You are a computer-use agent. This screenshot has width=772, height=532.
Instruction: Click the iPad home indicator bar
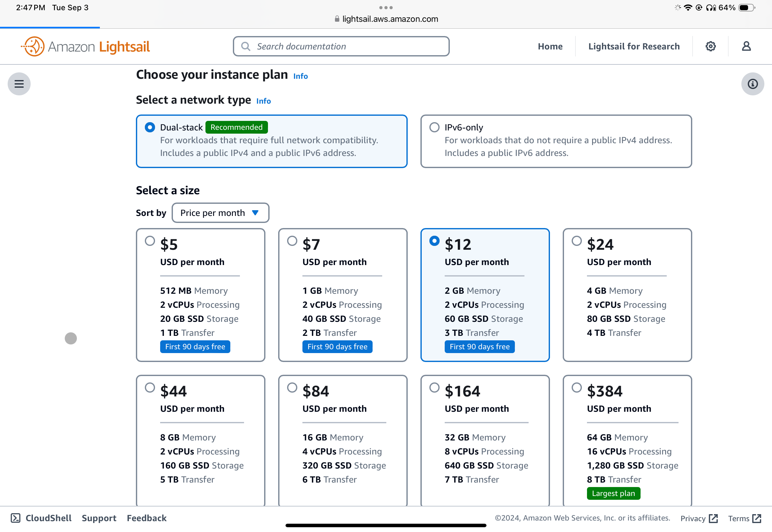(x=386, y=526)
